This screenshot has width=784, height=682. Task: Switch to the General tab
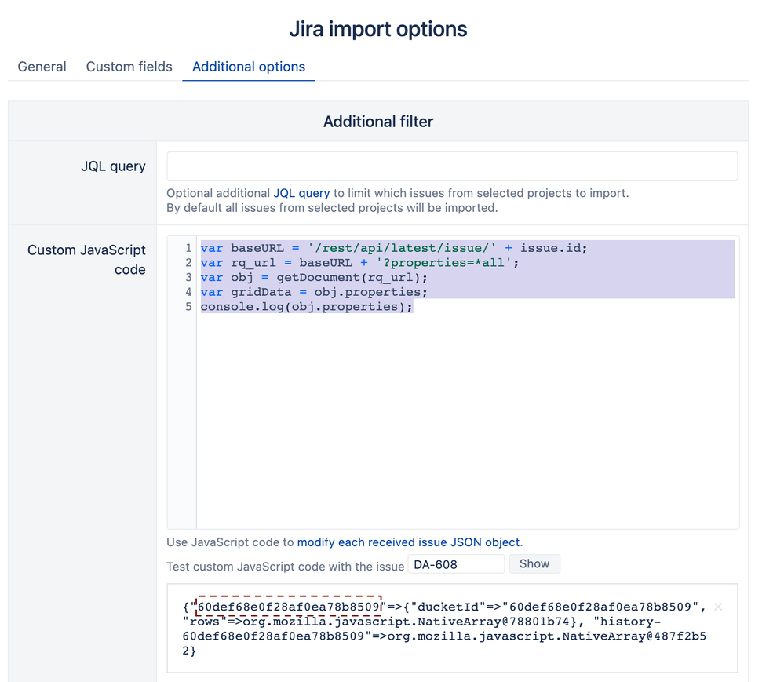42,67
